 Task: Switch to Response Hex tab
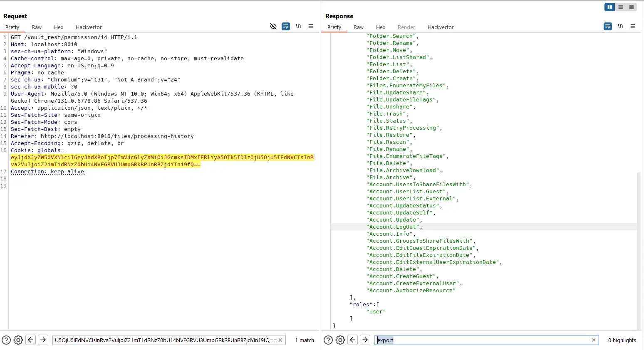tap(381, 27)
